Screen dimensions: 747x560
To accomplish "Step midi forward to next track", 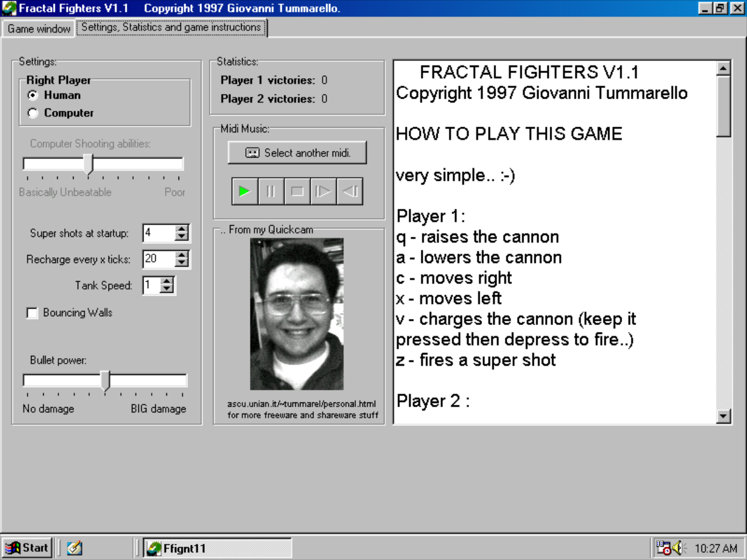I will click(323, 191).
